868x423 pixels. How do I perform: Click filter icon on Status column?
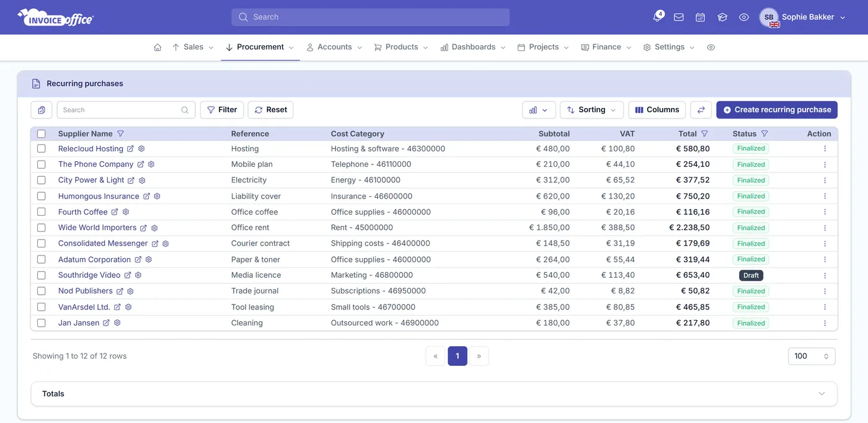point(764,133)
